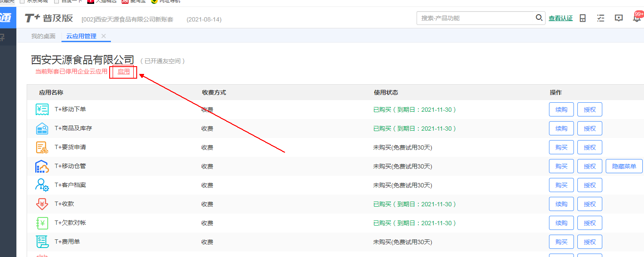Viewport: 644px width, 257px height.
Task: Click the T+ 普及版 logo
Action: (x=49, y=18)
